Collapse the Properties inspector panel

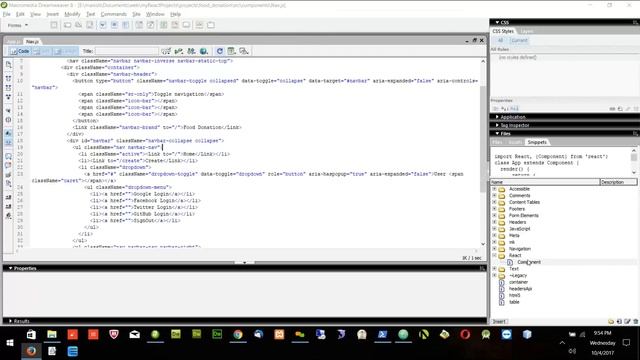[10, 268]
